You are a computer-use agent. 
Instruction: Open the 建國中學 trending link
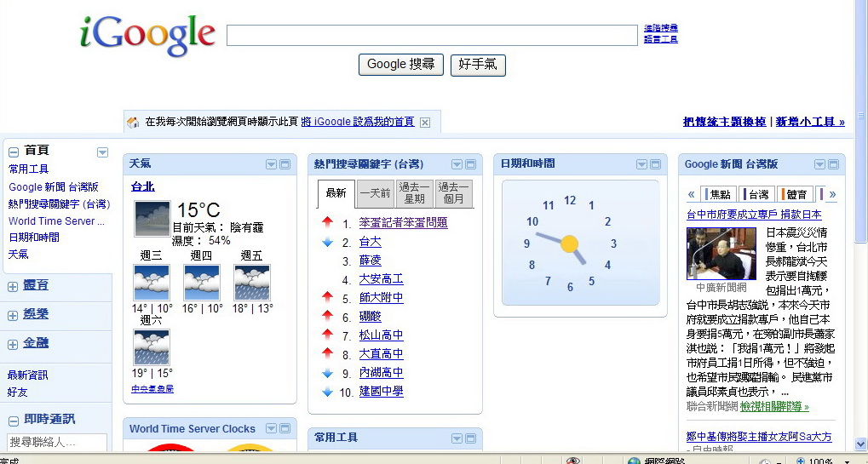(381, 391)
